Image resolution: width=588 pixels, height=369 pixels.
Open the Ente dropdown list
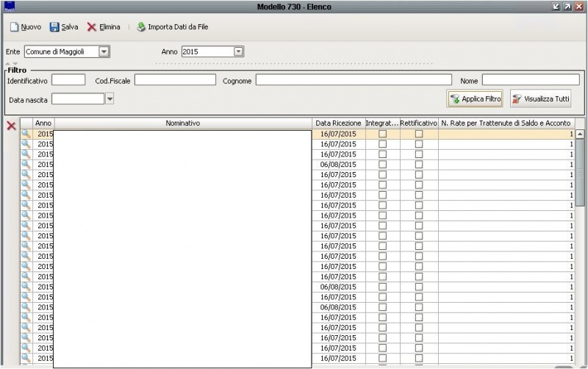[x=104, y=51]
